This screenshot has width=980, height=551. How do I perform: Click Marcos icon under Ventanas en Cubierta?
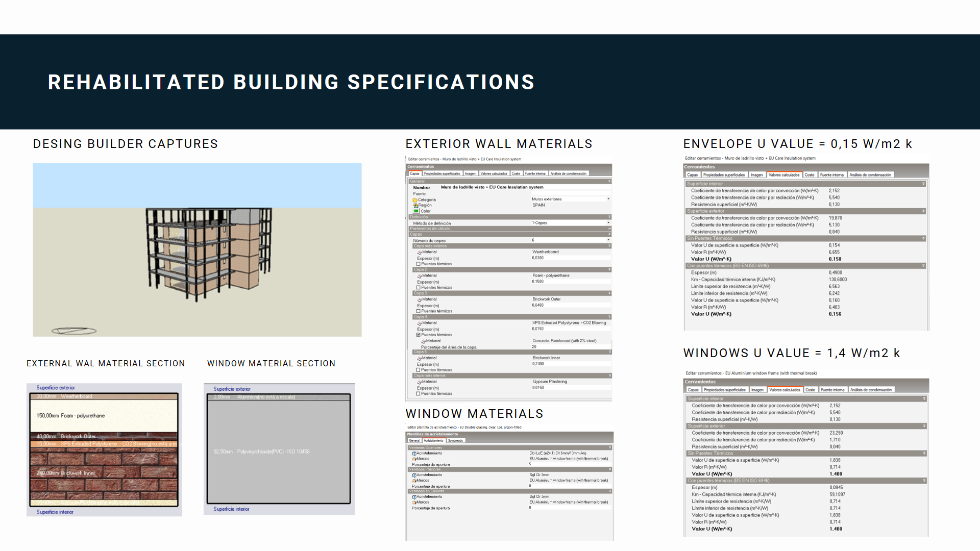click(x=414, y=503)
